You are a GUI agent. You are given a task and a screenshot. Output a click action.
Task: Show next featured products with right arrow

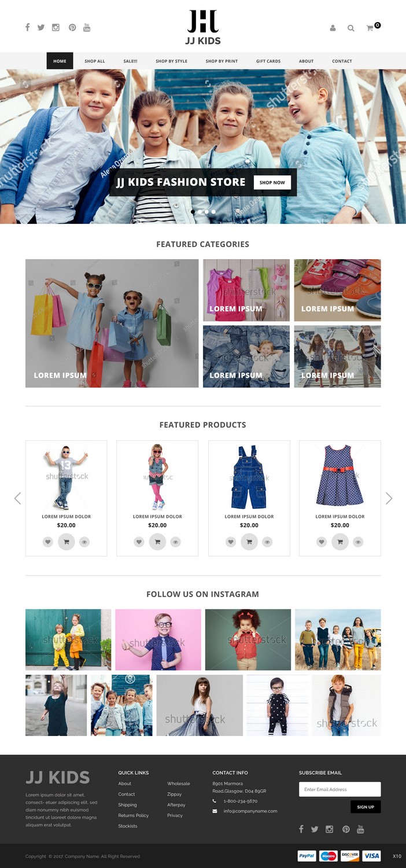(389, 498)
